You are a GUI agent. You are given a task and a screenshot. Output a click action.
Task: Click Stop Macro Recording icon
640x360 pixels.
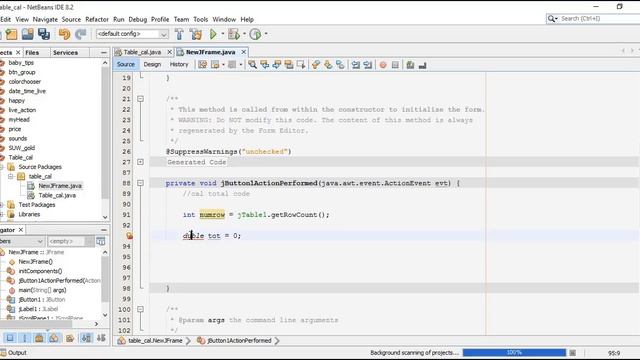pyautogui.click(x=395, y=64)
